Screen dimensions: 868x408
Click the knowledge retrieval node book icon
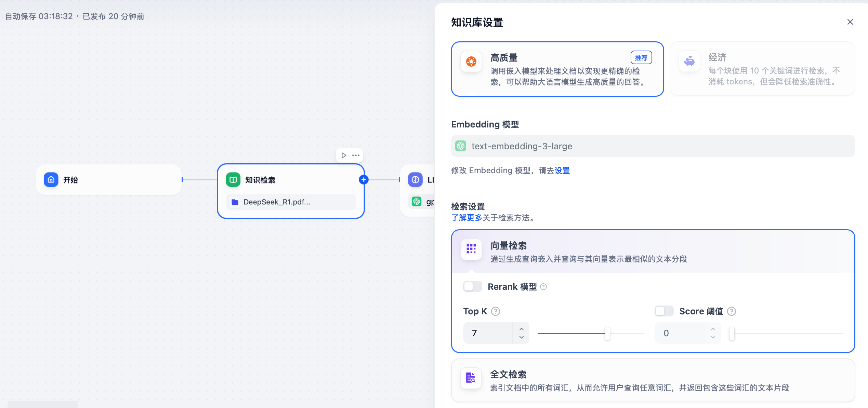click(x=233, y=180)
